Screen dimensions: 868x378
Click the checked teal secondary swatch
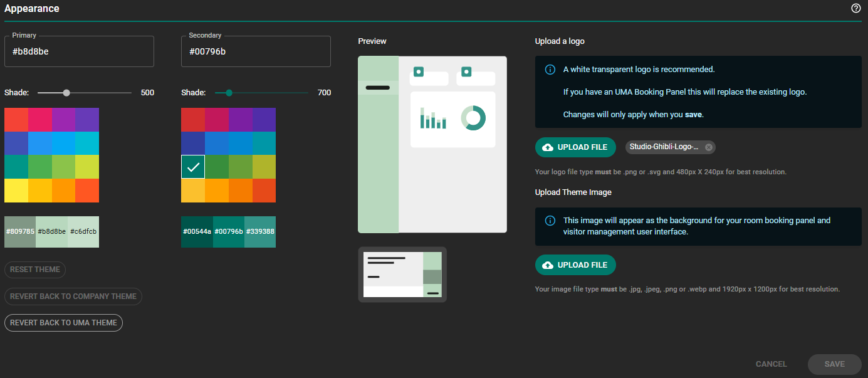coord(193,167)
